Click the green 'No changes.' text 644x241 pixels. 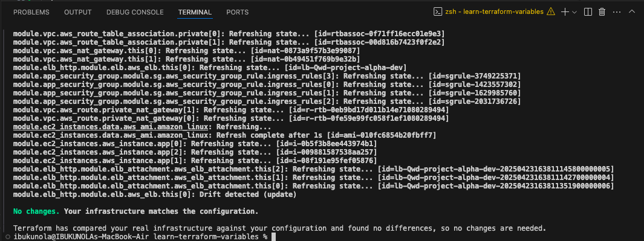click(x=36, y=211)
